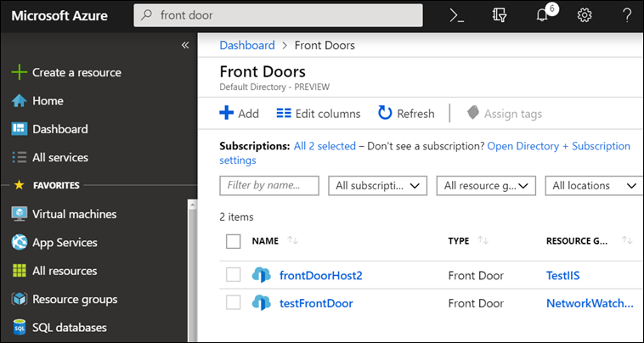The image size is (644, 343).
Task: Open the help question mark icon
Action: (x=627, y=15)
